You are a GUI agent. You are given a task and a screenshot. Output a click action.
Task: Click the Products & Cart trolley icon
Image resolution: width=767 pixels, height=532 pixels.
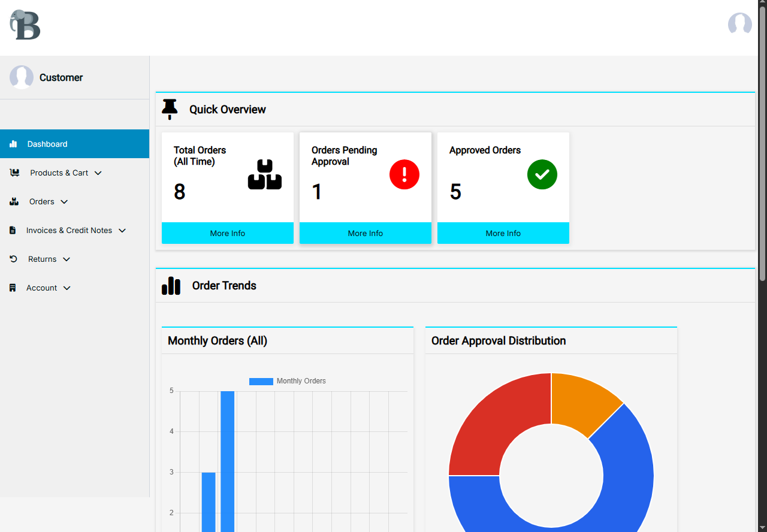(14, 173)
